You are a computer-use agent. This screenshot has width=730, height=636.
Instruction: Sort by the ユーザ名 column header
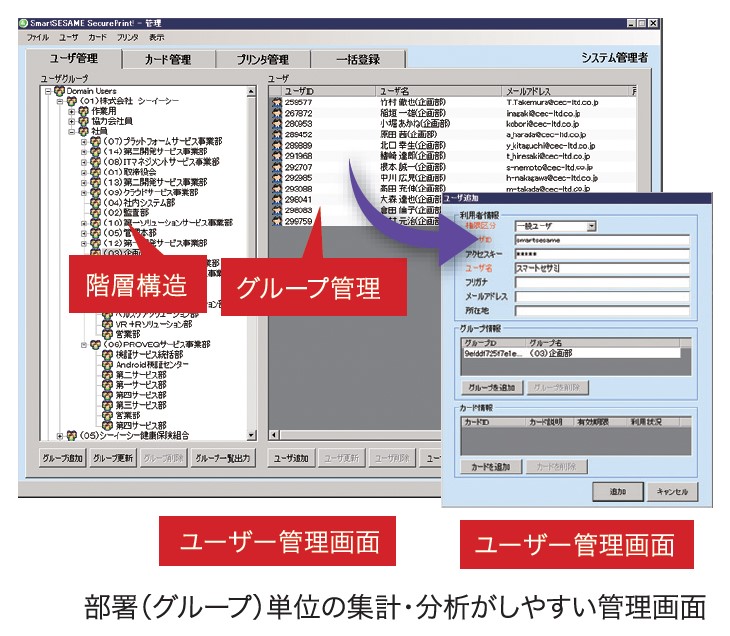pyautogui.click(x=439, y=91)
